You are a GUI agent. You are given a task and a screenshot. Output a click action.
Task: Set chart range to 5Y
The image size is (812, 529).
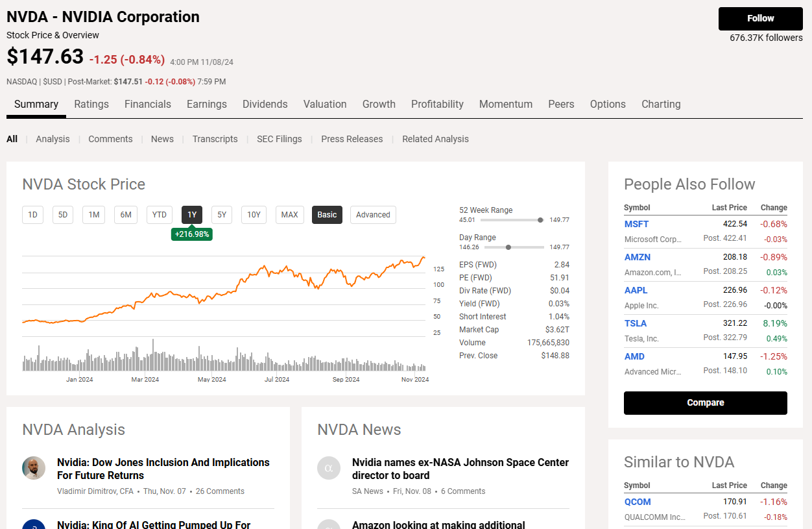[222, 215]
